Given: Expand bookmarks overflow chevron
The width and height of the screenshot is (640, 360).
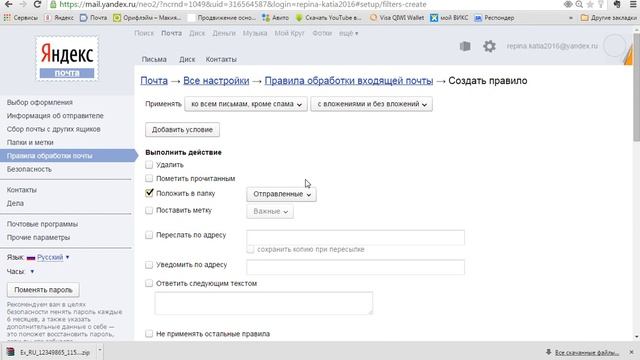Looking at the screenshot, I should [x=571, y=18].
